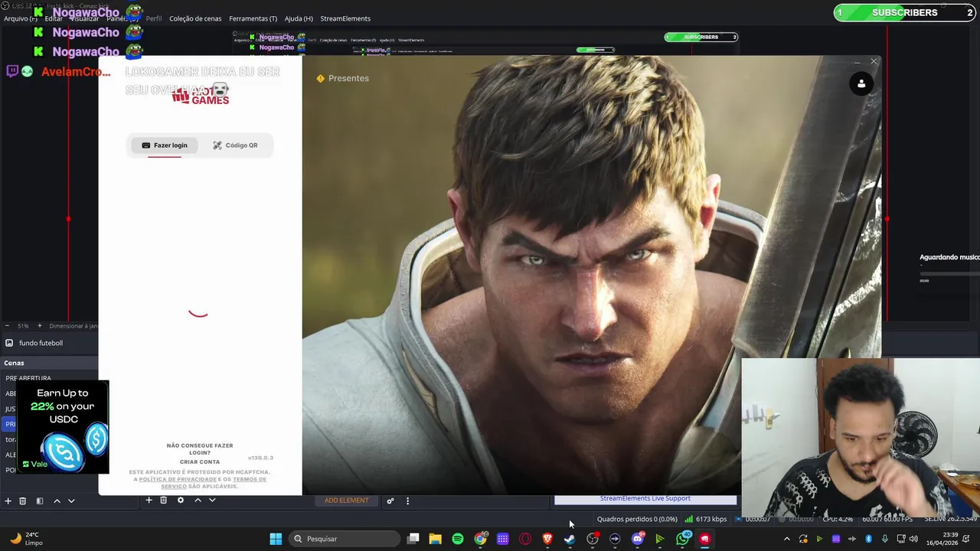Screen dimensions: 980x551
Task: Move source down with arrow icon
Action: 212,500
